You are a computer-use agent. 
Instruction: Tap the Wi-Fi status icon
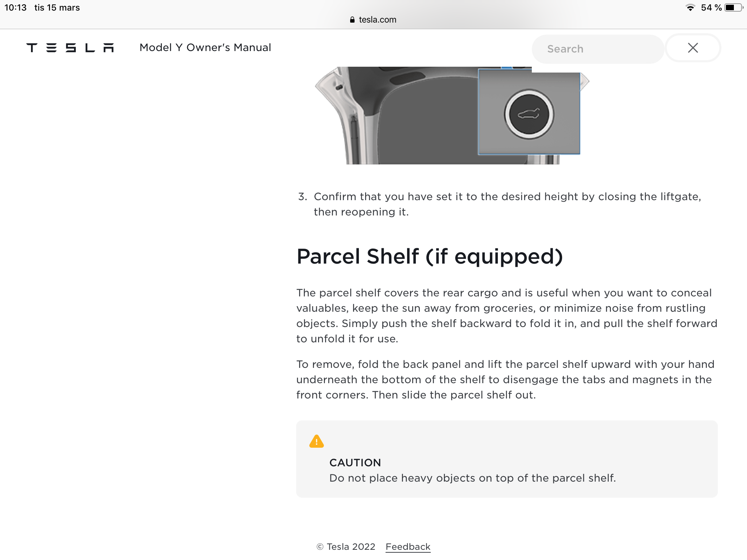[x=690, y=8]
